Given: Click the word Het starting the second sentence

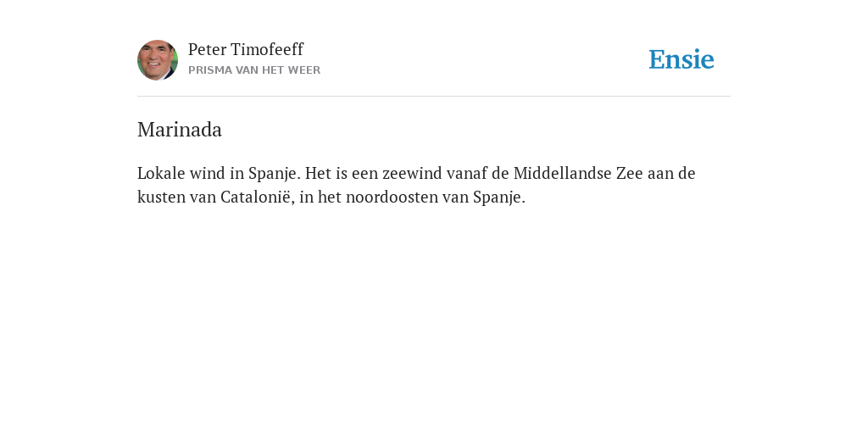Looking at the screenshot, I should [x=318, y=173].
